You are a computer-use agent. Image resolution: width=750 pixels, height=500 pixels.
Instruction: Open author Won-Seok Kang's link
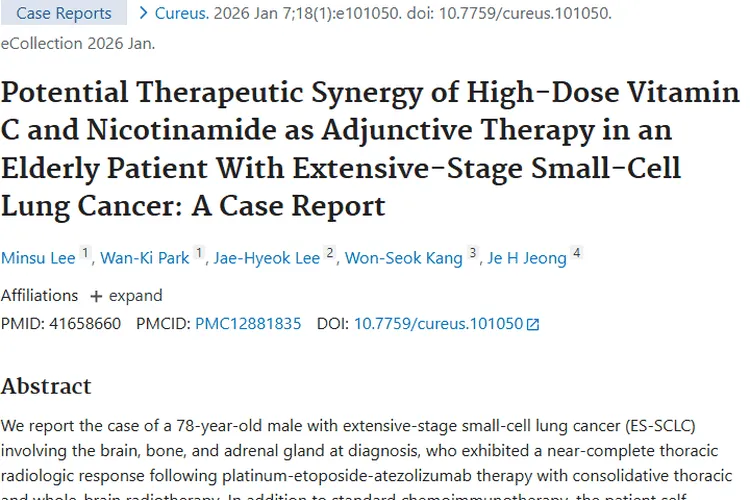click(404, 258)
